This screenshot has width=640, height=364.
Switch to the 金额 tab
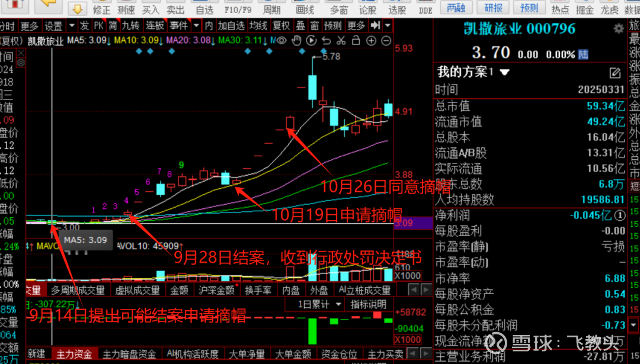[179, 290]
